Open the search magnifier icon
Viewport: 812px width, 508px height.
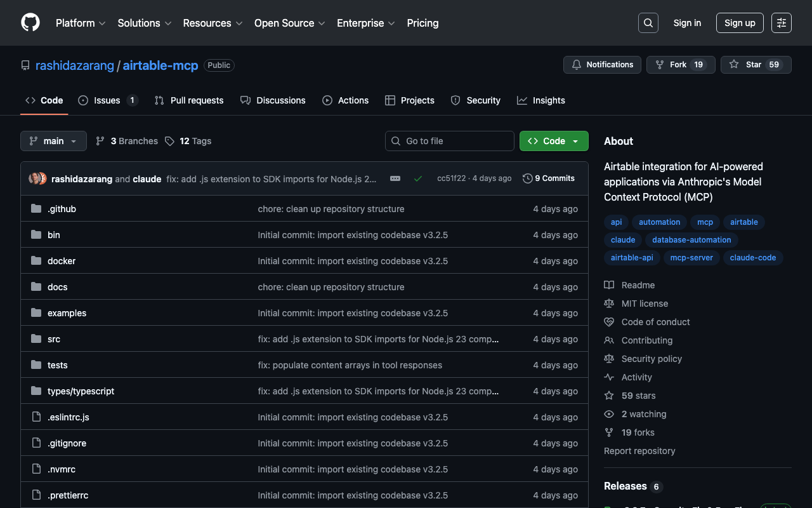point(648,23)
